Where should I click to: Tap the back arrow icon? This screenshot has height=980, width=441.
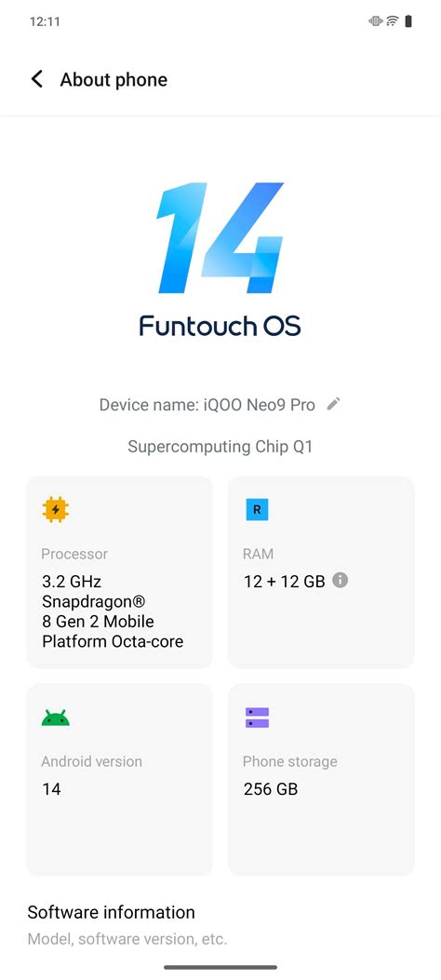[x=37, y=79]
